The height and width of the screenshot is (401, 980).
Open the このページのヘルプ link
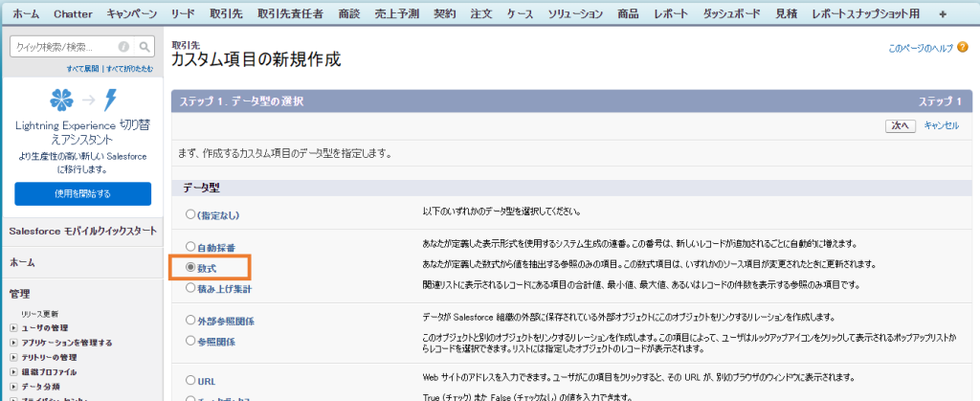click(921, 48)
